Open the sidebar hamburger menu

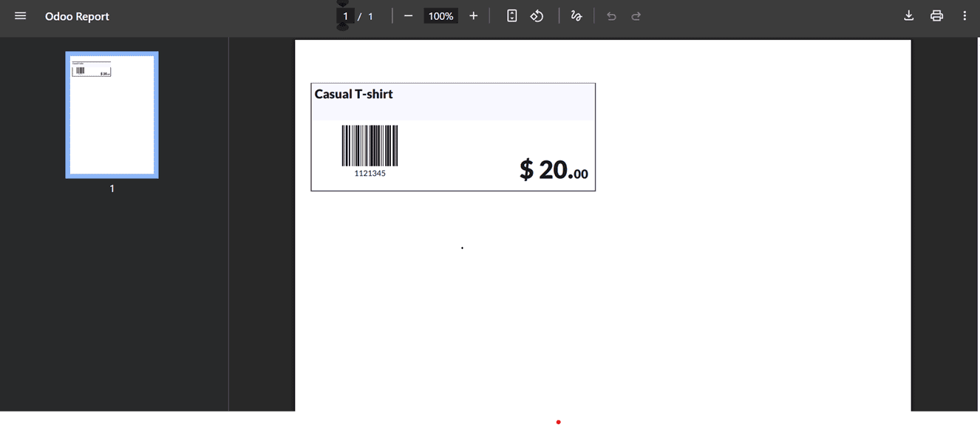[x=21, y=16]
